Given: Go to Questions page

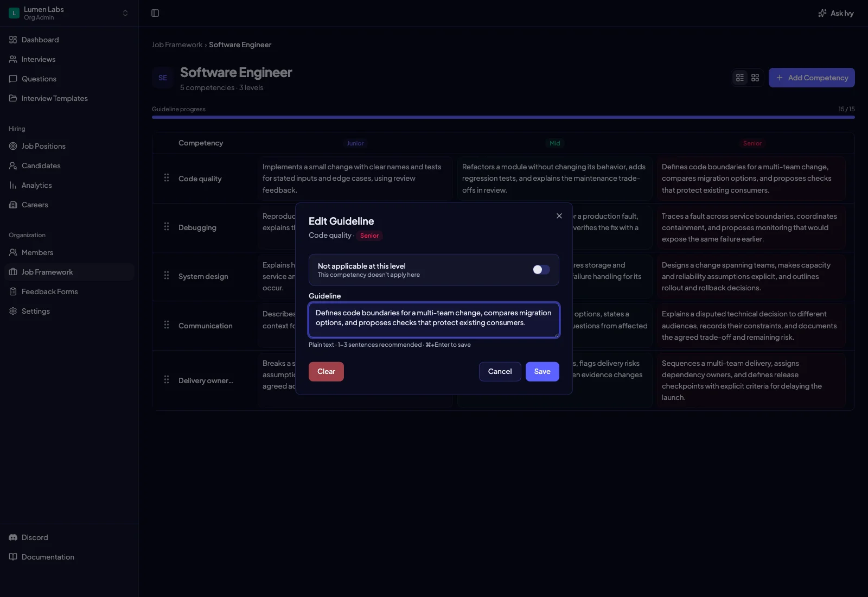Looking at the screenshot, I should (69, 79).
